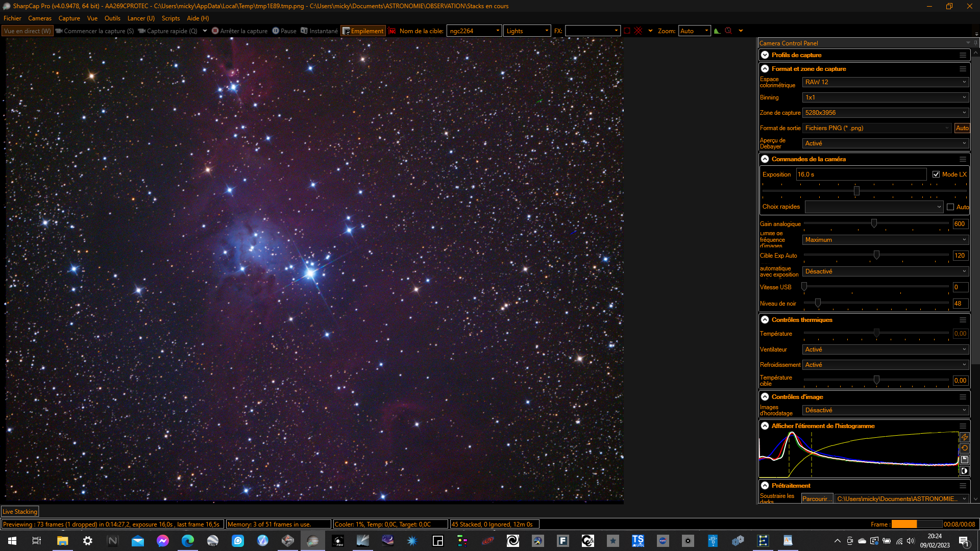Click the target name field ngc2264

[x=474, y=31]
